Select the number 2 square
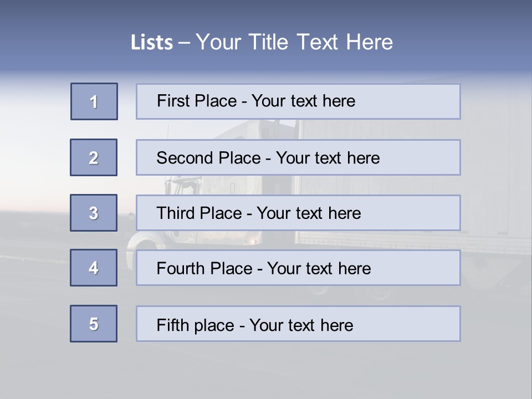Image resolution: width=532 pixels, height=399 pixels. (x=94, y=157)
